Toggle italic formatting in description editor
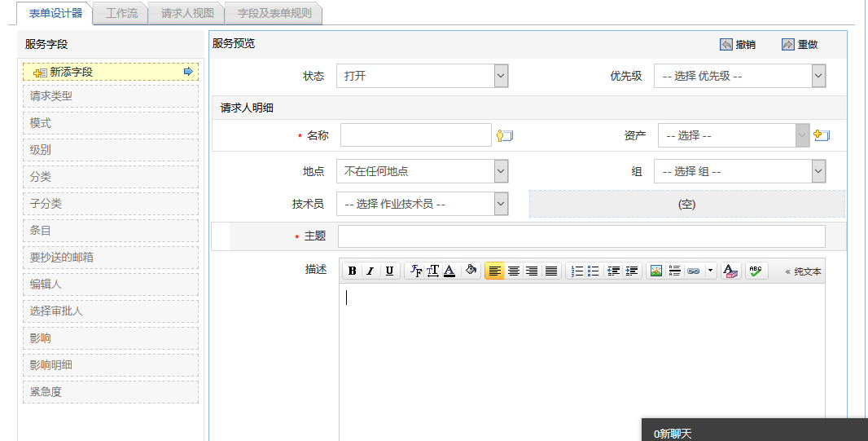The height and width of the screenshot is (441, 868). tap(370, 271)
